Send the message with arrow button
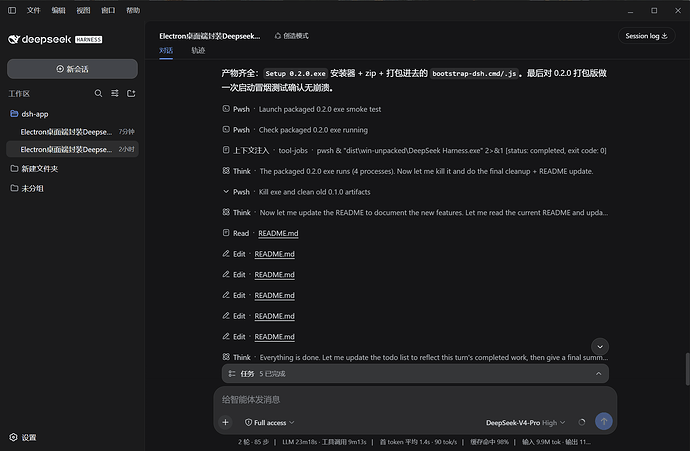 [x=604, y=422]
